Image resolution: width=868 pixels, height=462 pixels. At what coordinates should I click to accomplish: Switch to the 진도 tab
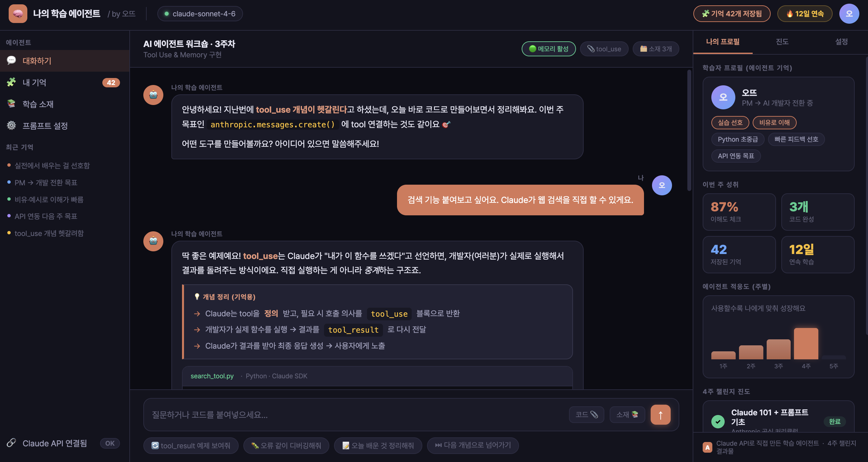(782, 41)
